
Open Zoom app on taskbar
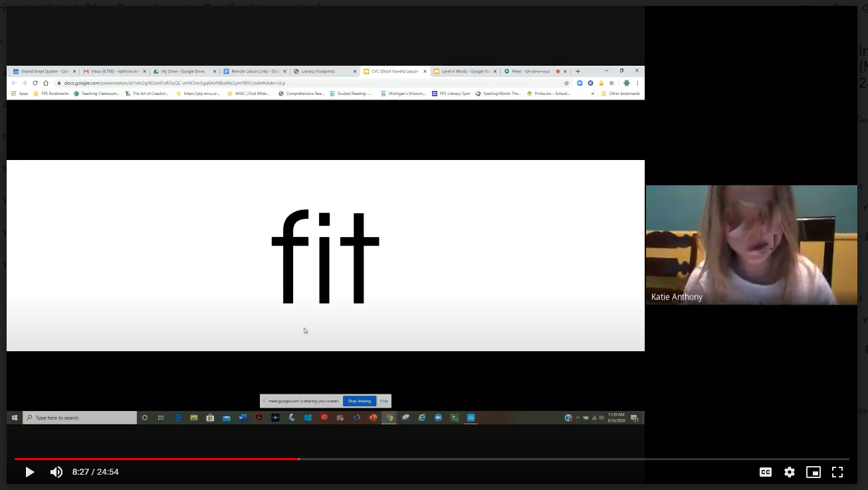coord(438,418)
